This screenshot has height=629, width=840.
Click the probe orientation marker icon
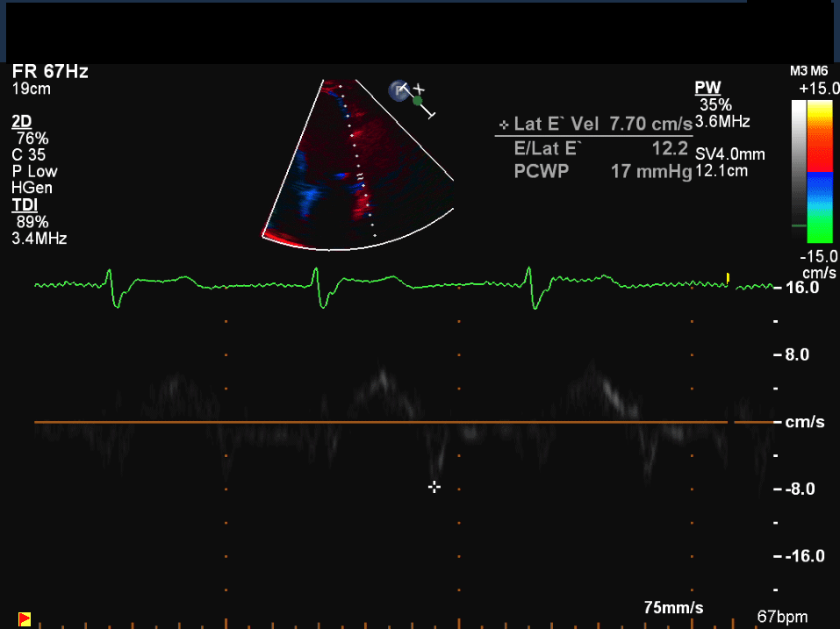(x=400, y=89)
